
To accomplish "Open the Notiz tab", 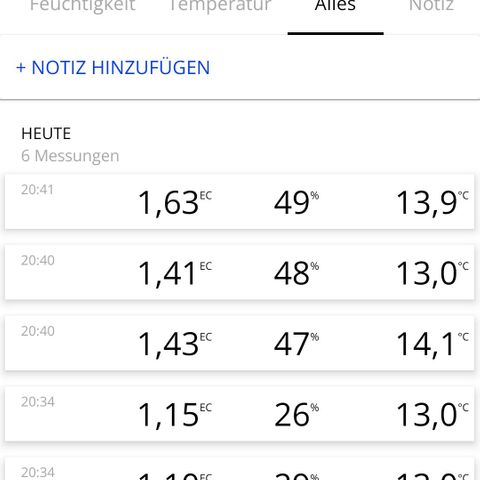I will point(431,6).
